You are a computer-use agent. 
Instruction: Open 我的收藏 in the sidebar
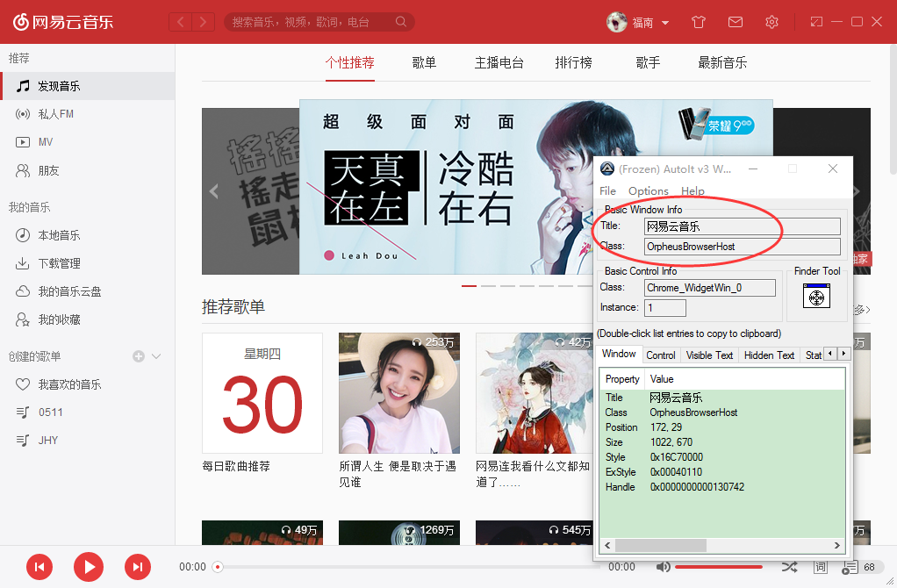click(x=88, y=319)
